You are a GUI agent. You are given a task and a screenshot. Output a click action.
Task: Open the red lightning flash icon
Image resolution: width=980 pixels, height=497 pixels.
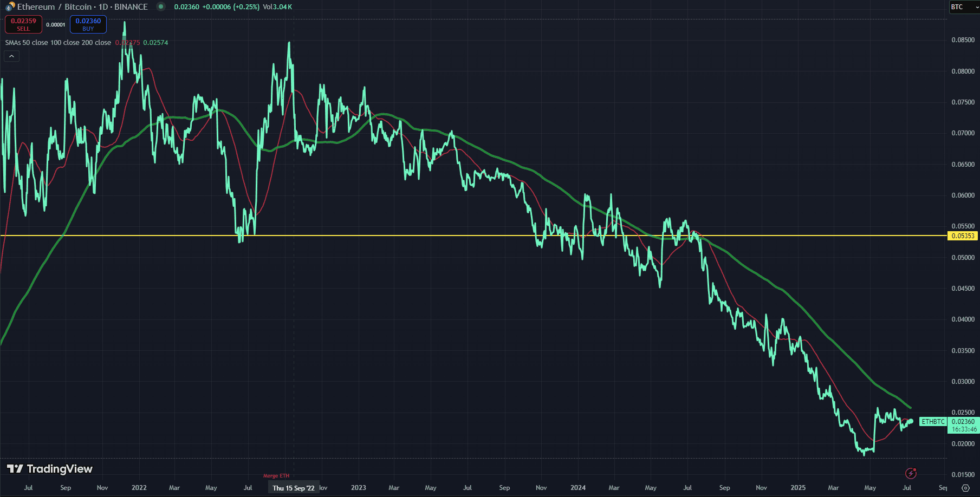click(x=911, y=474)
